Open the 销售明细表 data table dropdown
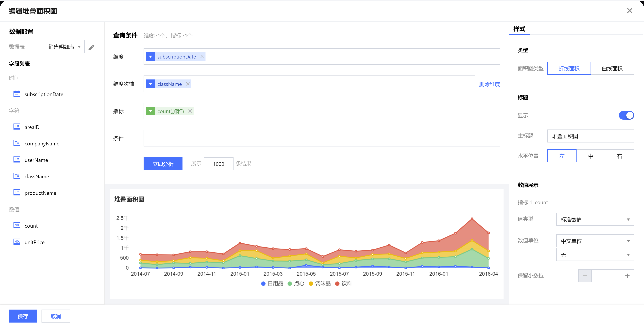Screen dimensions: 644x326 (x=64, y=47)
